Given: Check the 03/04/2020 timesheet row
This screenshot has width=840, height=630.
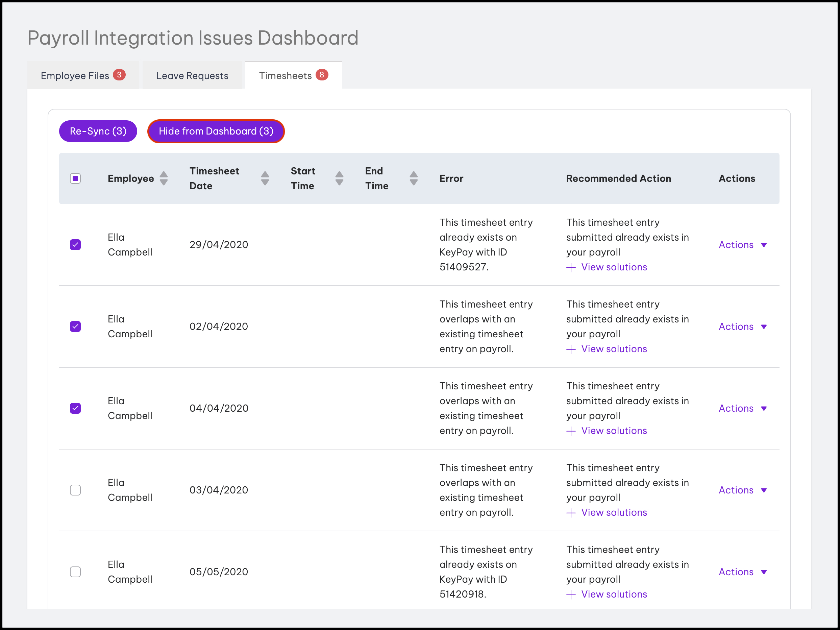Looking at the screenshot, I should coord(75,490).
